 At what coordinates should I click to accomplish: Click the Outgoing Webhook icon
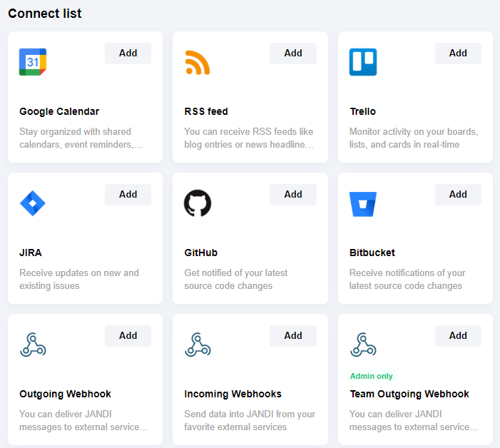tap(33, 345)
